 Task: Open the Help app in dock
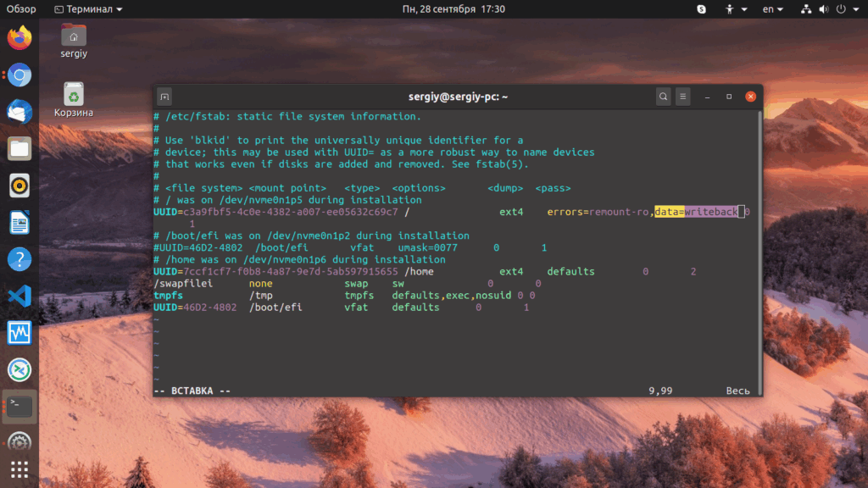19,259
